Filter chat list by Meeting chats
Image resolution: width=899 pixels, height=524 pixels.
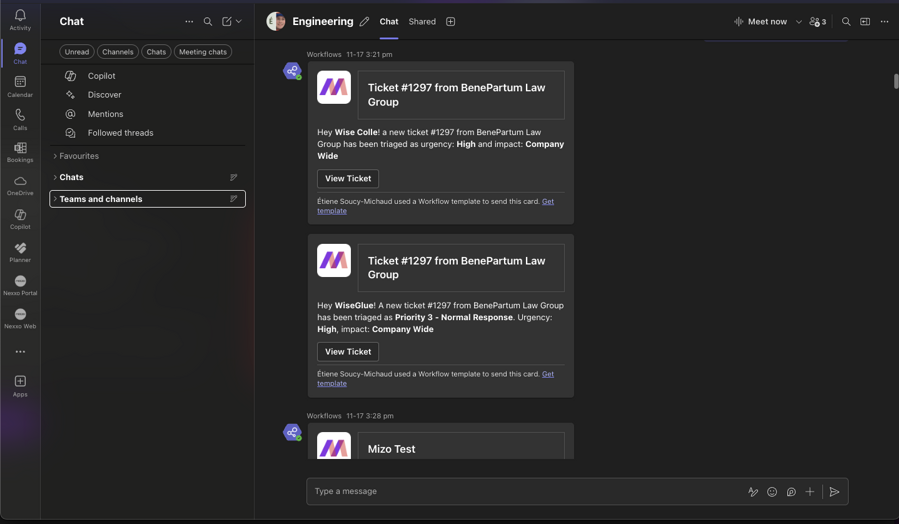(x=203, y=52)
